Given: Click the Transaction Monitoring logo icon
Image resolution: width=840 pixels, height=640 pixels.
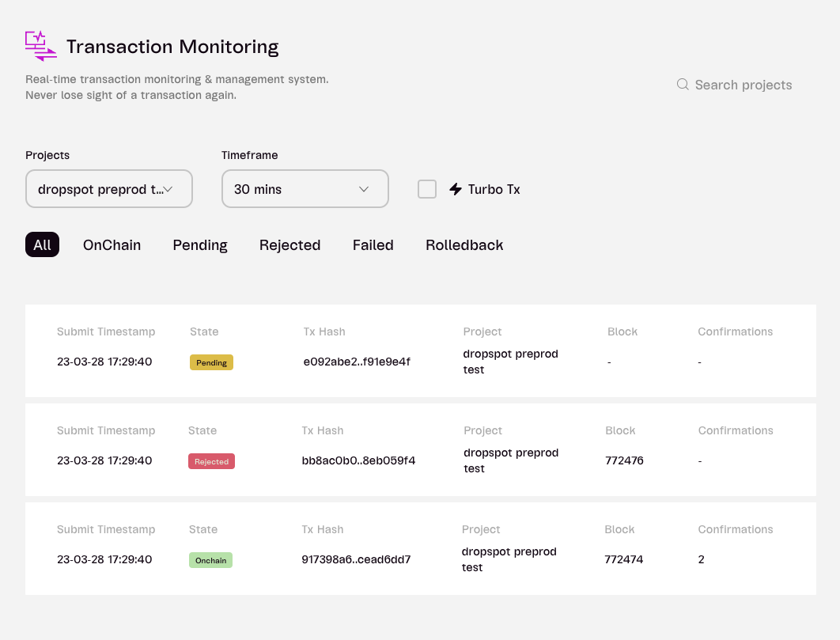Looking at the screenshot, I should tap(40, 46).
